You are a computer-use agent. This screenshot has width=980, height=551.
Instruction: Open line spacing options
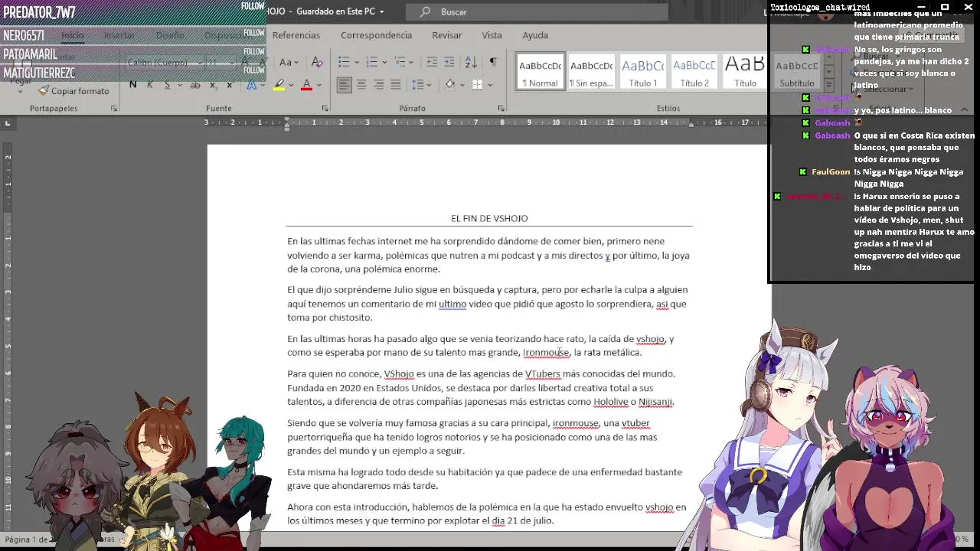[x=418, y=84]
